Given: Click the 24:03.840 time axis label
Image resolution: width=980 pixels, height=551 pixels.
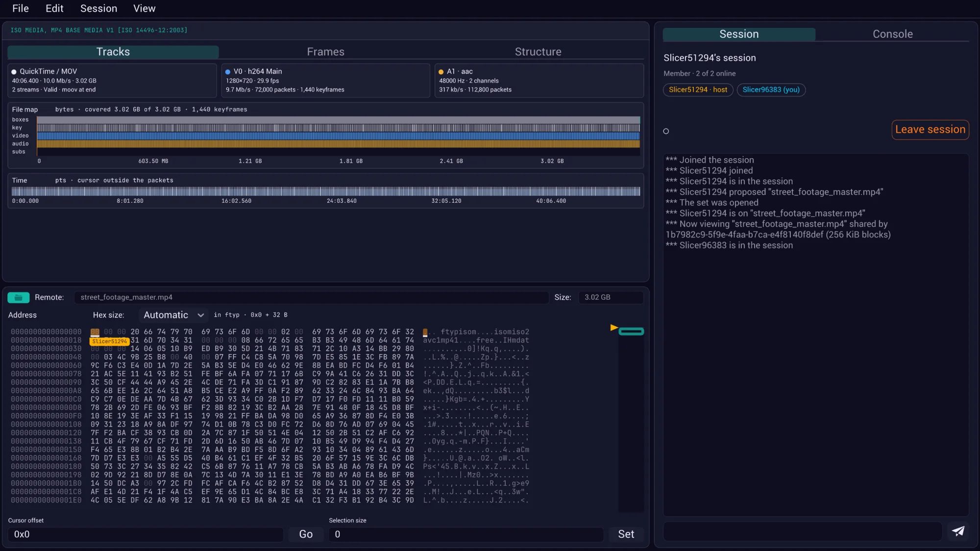Looking at the screenshot, I should pos(342,201).
